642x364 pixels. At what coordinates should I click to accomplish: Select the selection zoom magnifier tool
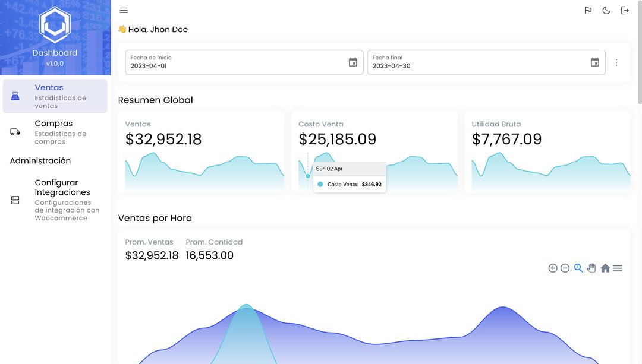click(x=578, y=268)
